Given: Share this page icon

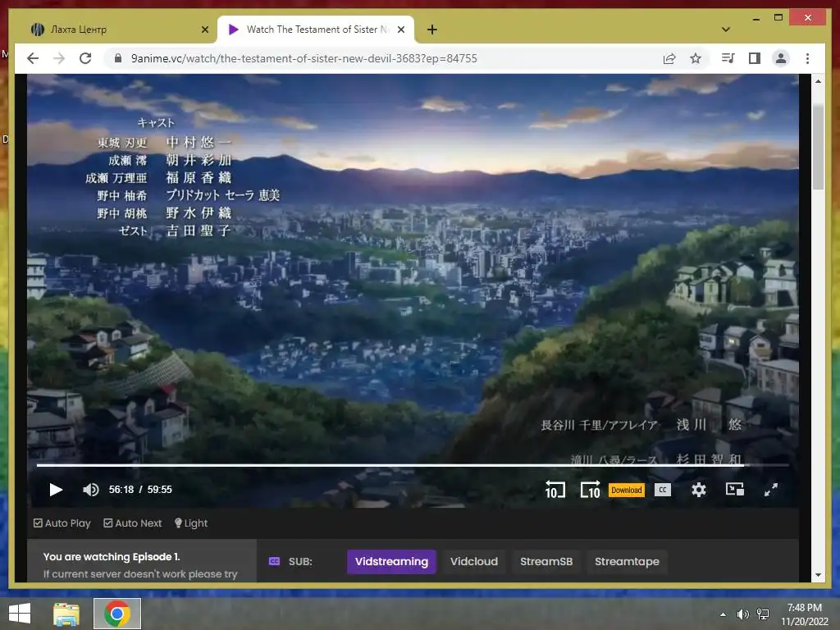Looking at the screenshot, I should tap(669, 58).
